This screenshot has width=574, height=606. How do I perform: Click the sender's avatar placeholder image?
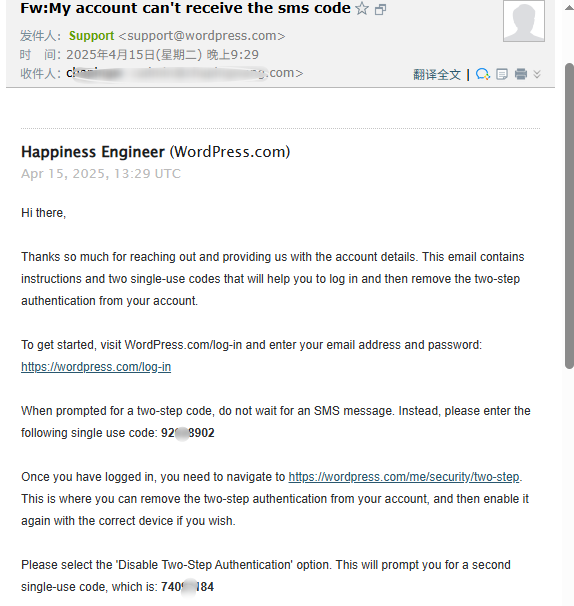pos(524,20)
